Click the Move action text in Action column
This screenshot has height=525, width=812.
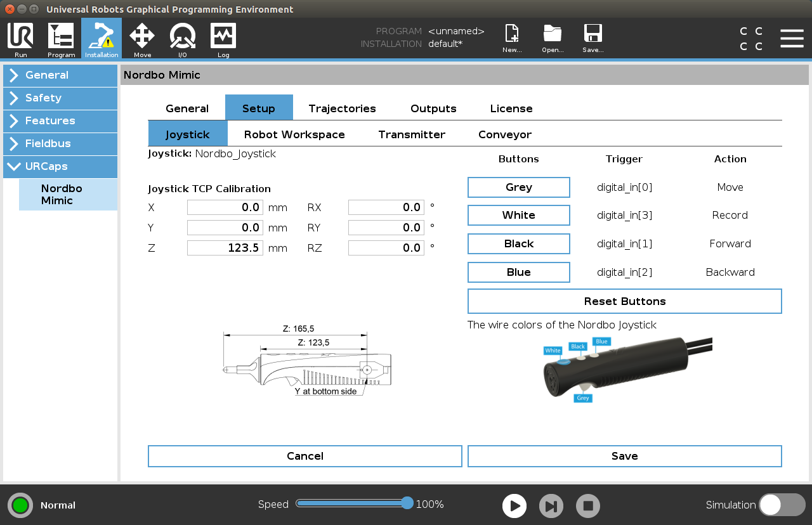[730, 187]
